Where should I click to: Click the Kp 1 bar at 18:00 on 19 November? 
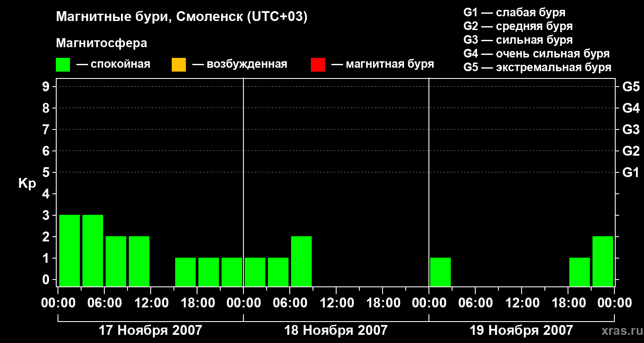click(580, 272)
